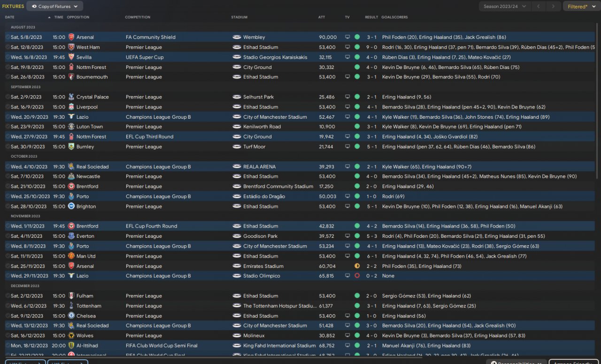Tick the checkmark circle beside Sat, 2/9/2023
This screenshot has width=601, height=364.
coord(8,97)
